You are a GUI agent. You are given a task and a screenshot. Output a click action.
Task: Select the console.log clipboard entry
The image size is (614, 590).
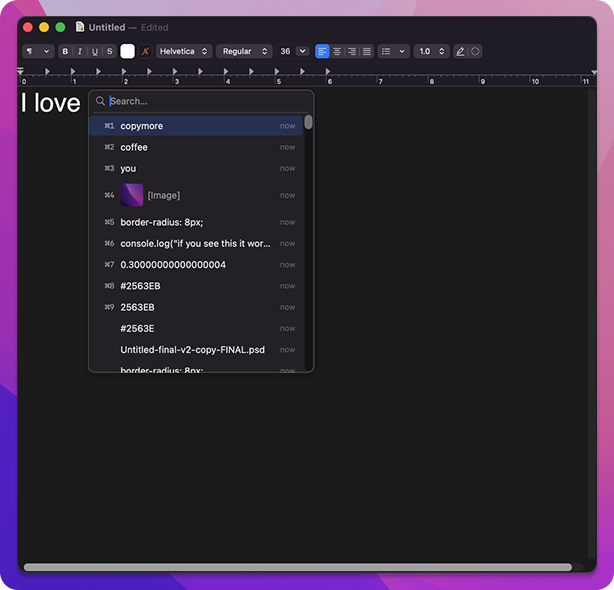click(x=196, y=244)
